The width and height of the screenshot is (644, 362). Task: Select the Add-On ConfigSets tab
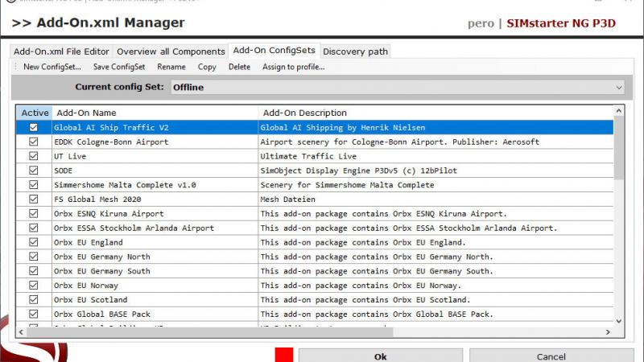tap(274, 50)
